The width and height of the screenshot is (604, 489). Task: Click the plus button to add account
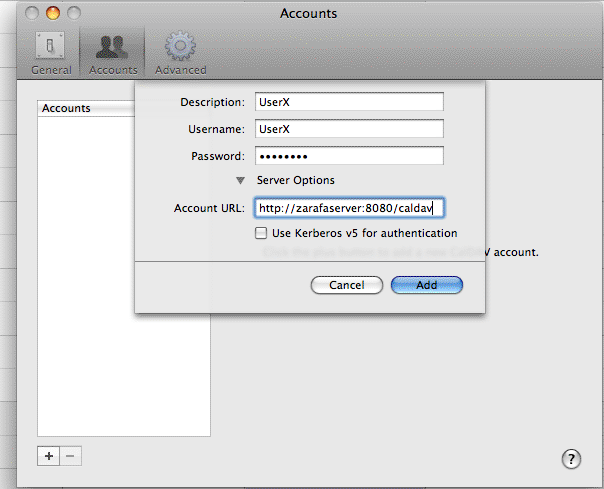click(x=48, y=456)
